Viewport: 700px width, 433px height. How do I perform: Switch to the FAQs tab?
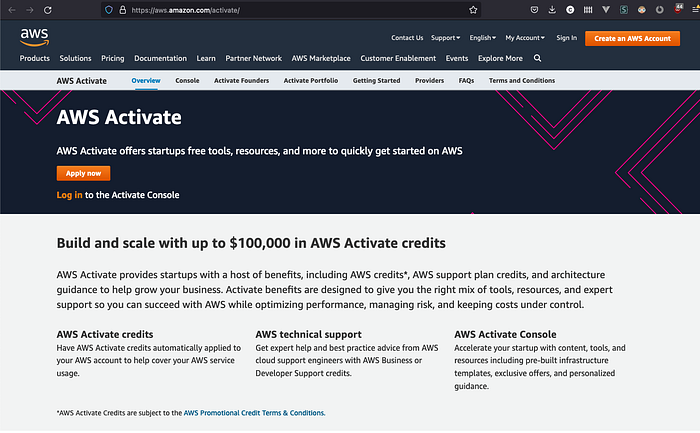point(466,81)
